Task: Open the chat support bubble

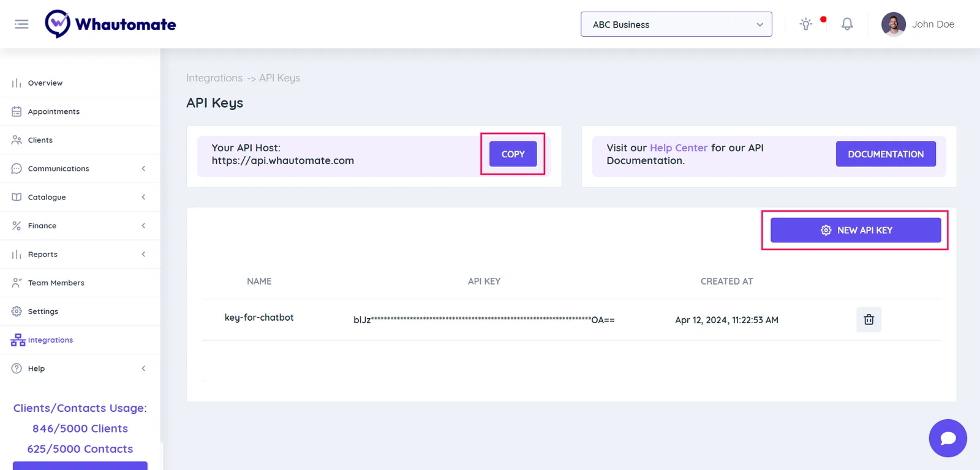Action: (948, 438)
